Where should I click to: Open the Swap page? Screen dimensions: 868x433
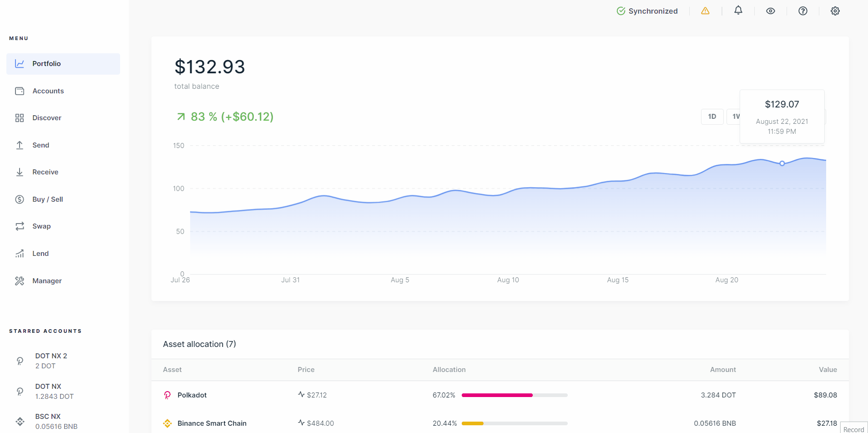click(x=63, y=226)
